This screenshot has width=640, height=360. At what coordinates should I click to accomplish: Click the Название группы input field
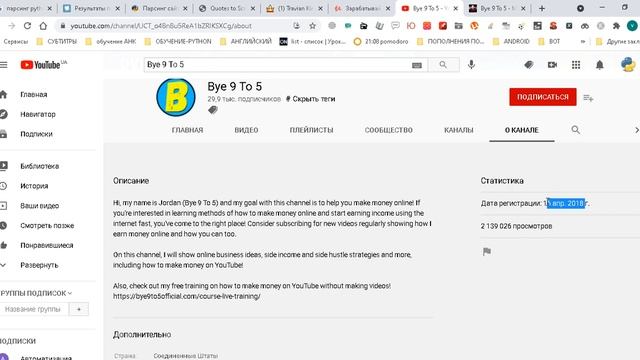pos(33,309)
